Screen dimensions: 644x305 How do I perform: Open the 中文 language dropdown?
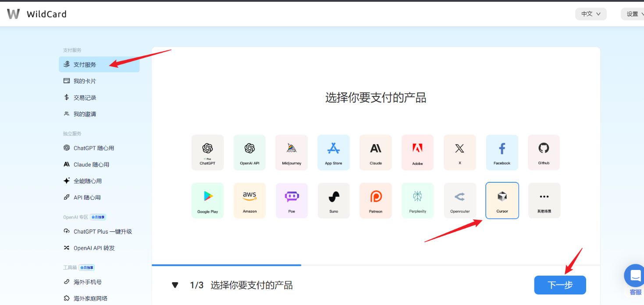[x=591, y=14]
